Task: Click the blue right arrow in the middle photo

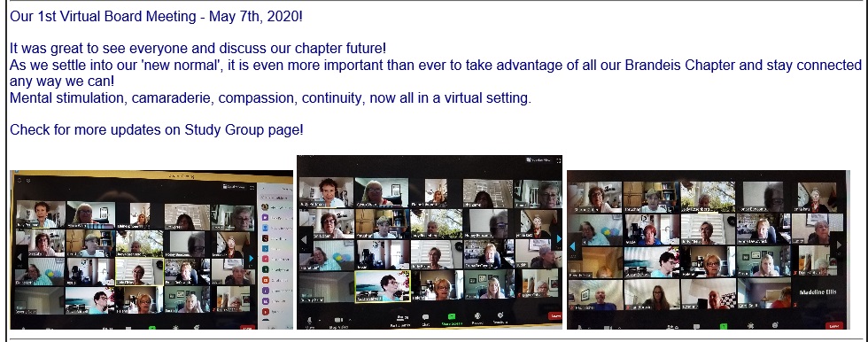Action: pyautogui.click(x=559, y=238)
